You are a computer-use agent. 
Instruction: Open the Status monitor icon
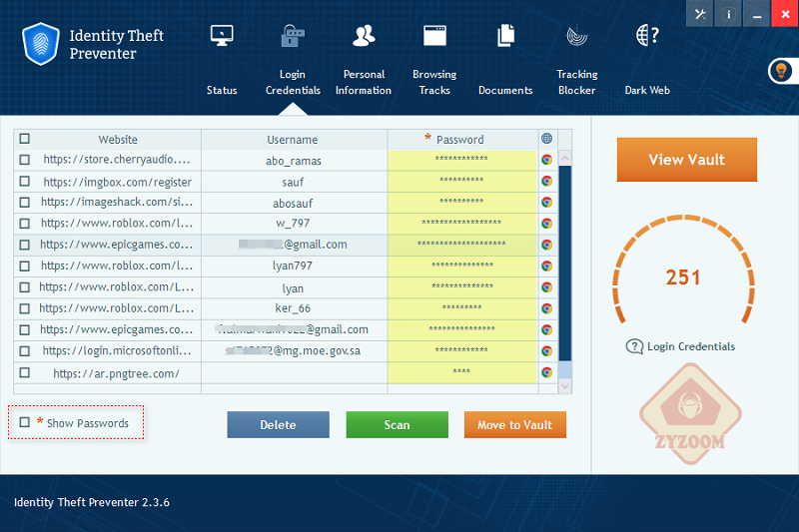(x=222, y=36)
